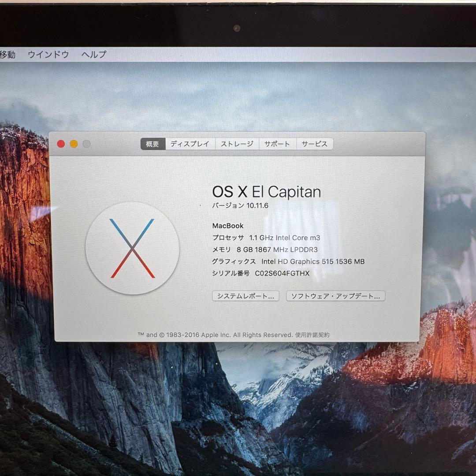Select the 概要 tab
Viewport: 476px width, 476px height.
click(152, 144)
